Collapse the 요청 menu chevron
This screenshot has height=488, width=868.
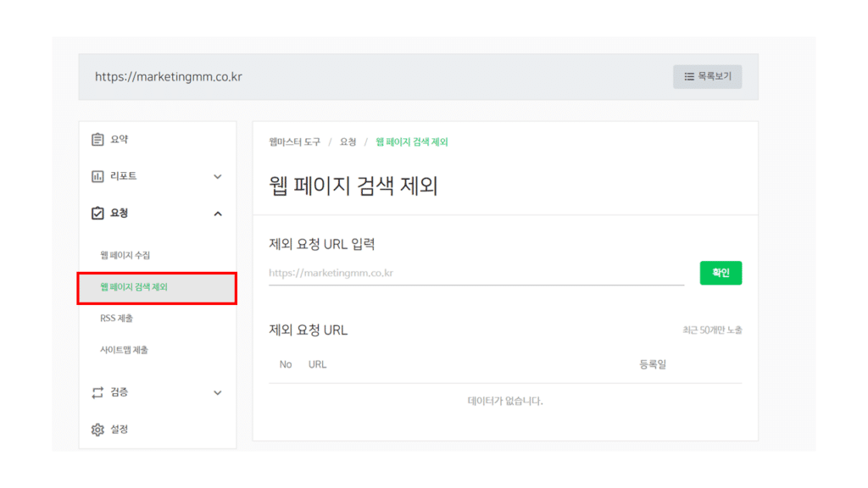coord(218,213)
